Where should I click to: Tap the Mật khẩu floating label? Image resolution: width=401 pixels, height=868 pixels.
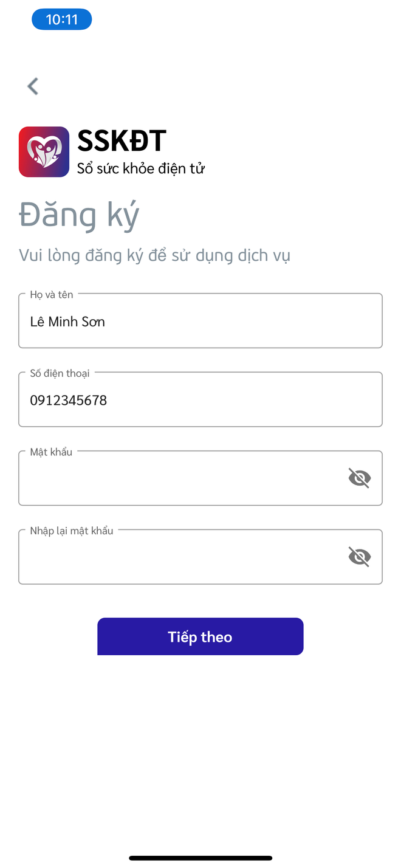(x=51, y=452)
